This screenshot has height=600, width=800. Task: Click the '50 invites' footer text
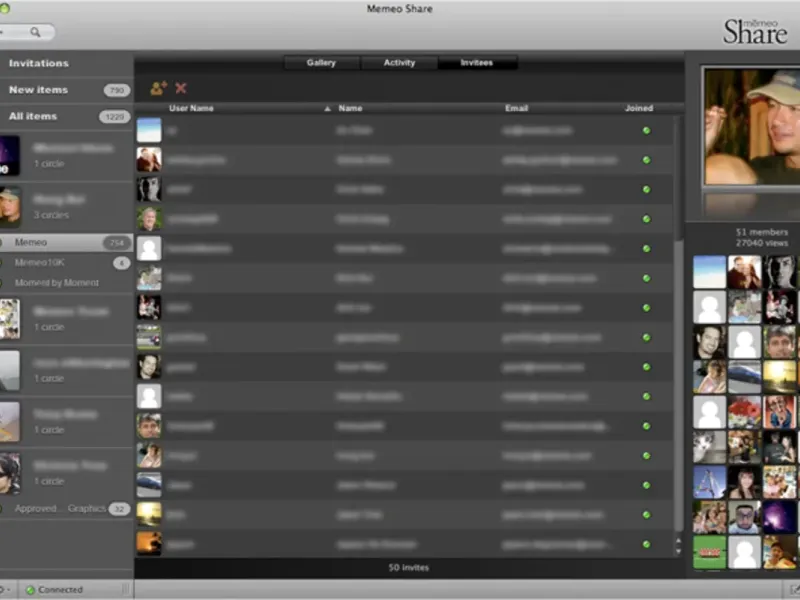[x=409, y=567]
